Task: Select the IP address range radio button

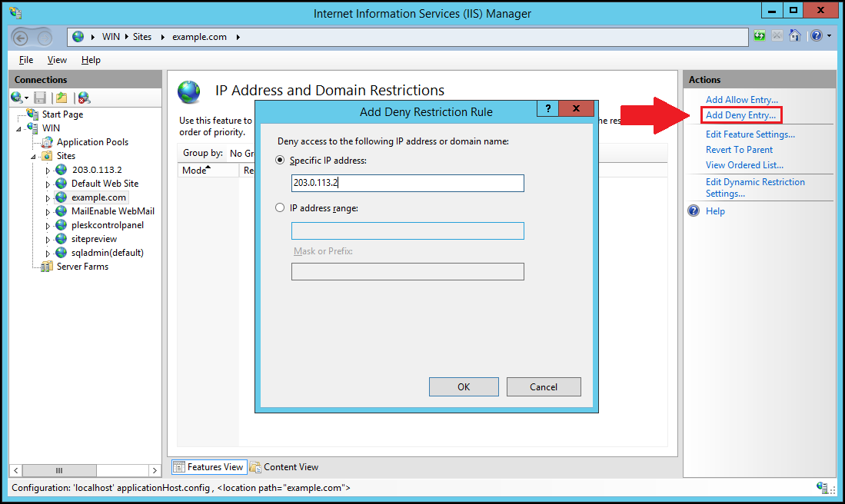Action: click(280, 208)
